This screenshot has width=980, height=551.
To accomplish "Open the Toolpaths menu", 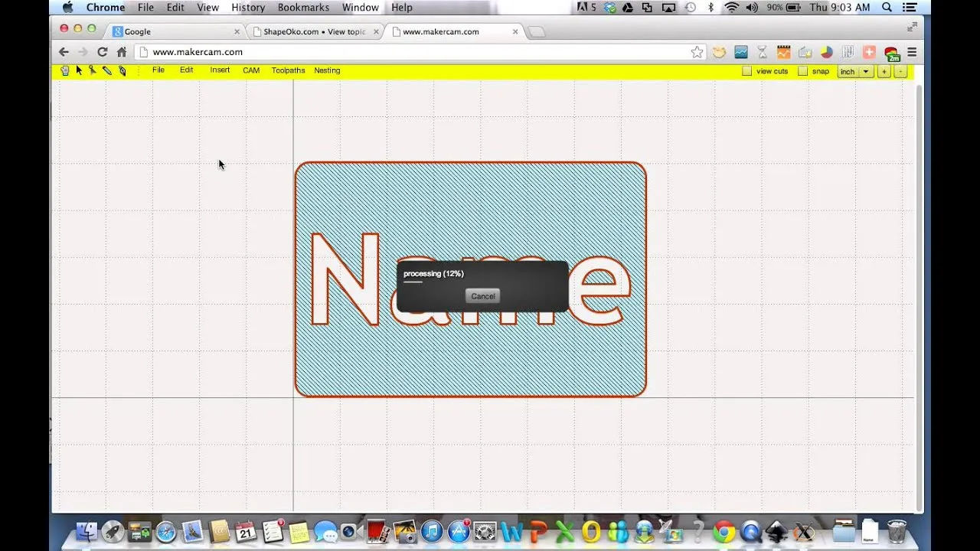I will (288, 70).
